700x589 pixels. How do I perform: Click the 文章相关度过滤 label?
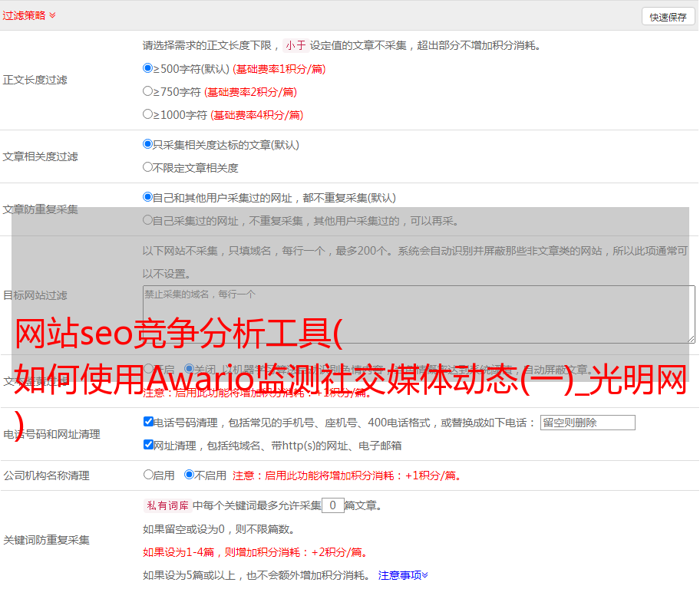(40, 156)
